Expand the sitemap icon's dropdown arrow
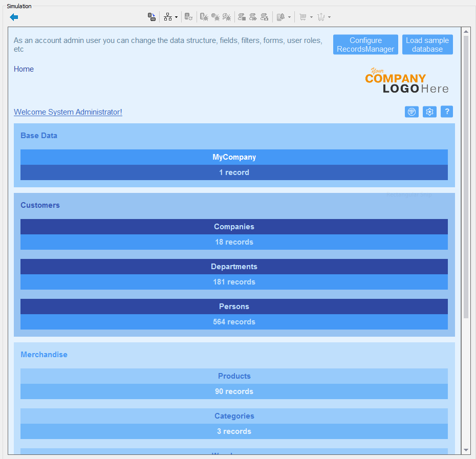476x459 pixels. tap(176, 17)
